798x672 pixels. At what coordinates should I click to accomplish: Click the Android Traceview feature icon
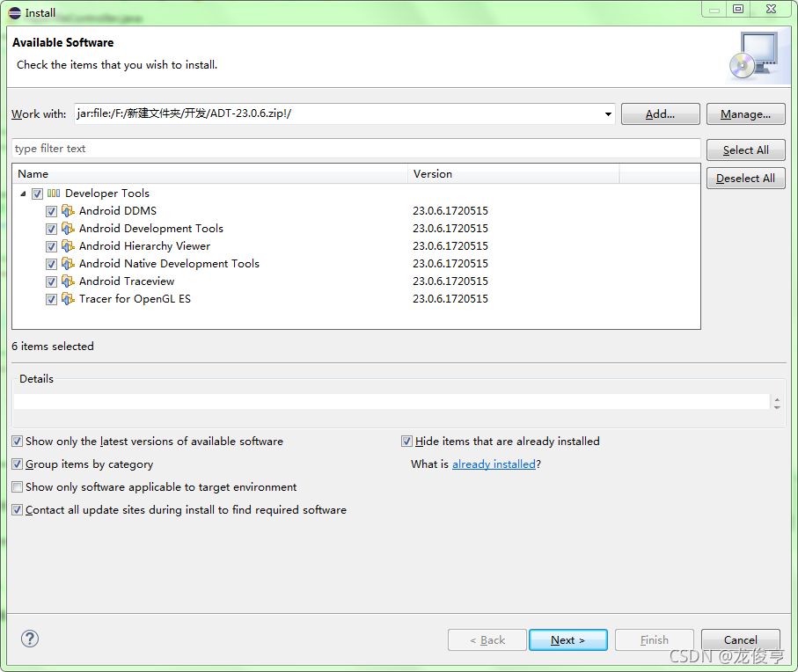click(68, 281)
